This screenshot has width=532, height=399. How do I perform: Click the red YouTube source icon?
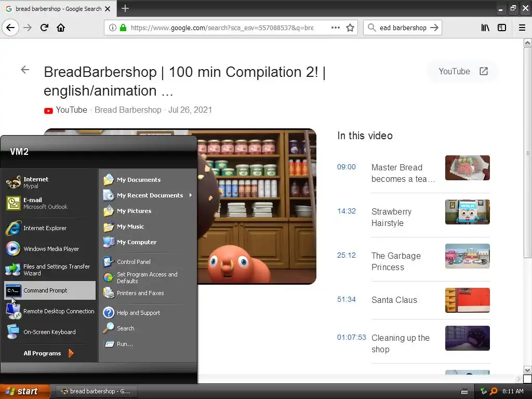[x=48, y=111]
